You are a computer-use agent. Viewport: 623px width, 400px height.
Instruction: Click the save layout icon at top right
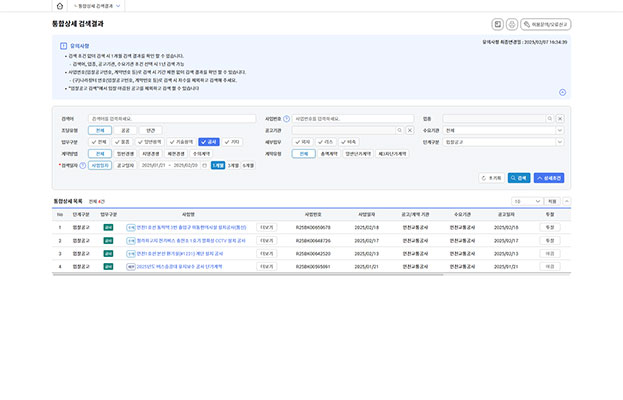(498, 24)
